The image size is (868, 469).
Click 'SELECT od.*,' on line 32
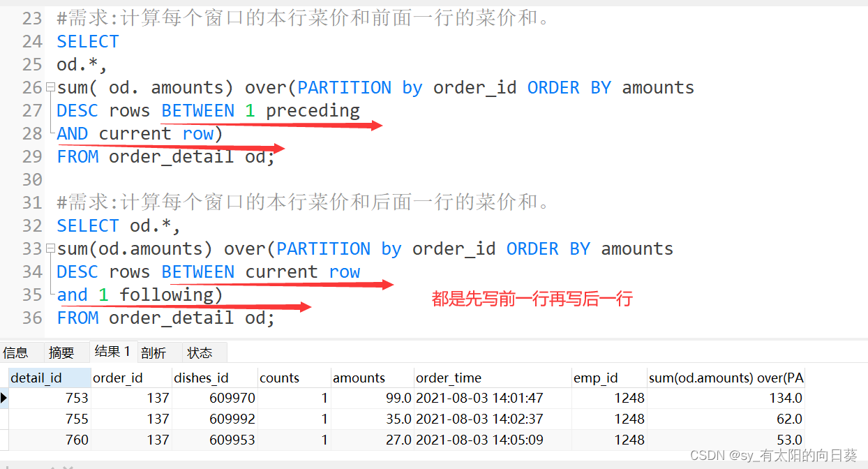[119, 226]
